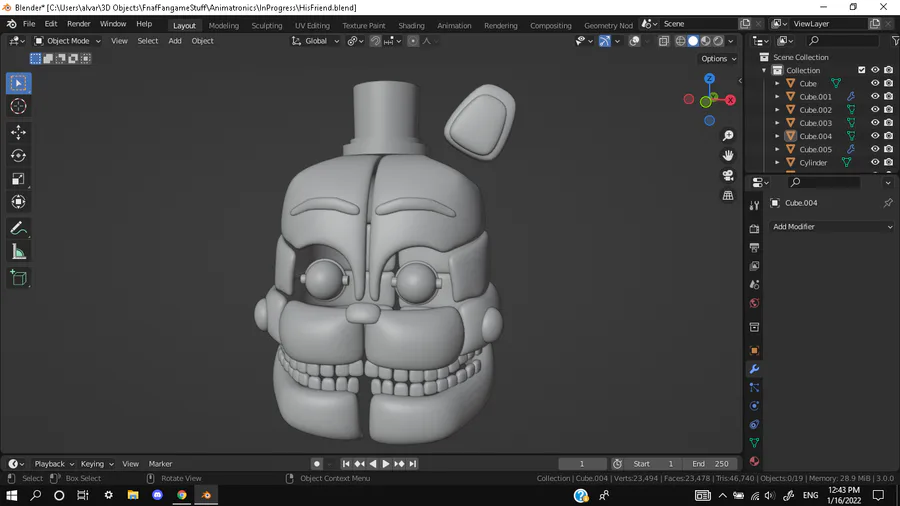Expand the Cylinder tree item
Screen dimensions: 900x506
[777, 162]
